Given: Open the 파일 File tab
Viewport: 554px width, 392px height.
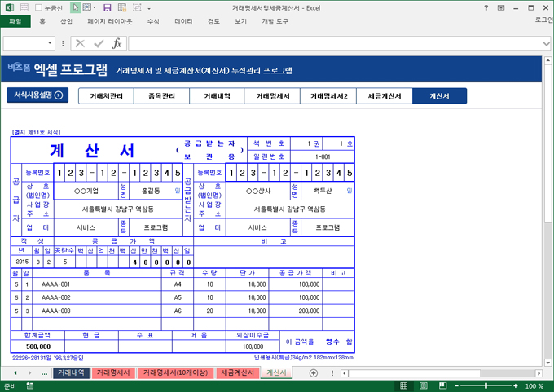Looking at the screenshot, I should [15, 21].
